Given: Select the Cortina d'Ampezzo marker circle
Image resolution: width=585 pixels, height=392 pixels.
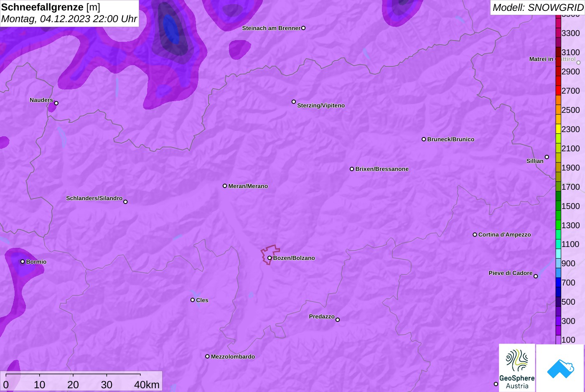Looking at the screenshot, I should click(475, 234).
